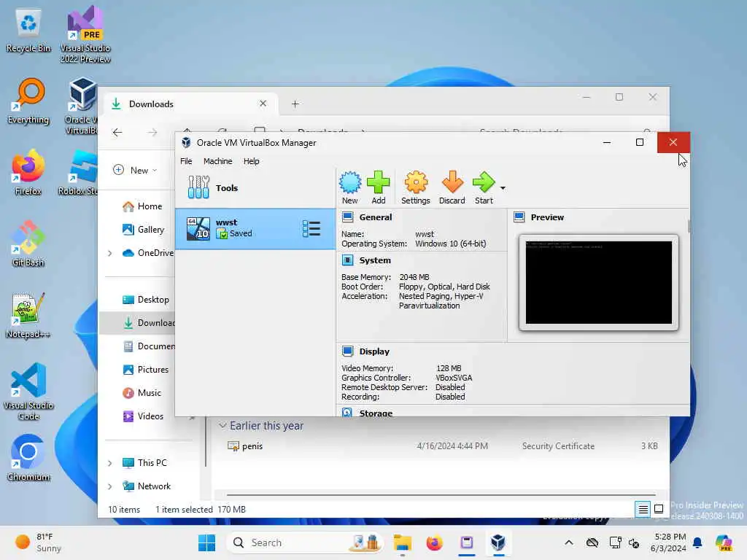This screenshot has width=747, height=560.
Task: Click the Discard saved state icon
Action: pos(452,187)
